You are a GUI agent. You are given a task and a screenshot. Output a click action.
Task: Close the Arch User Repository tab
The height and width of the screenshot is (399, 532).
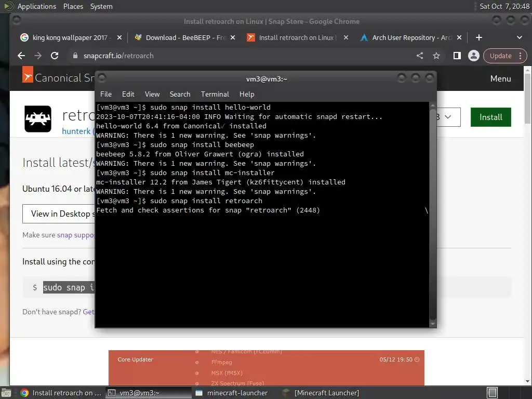point(459,37)
